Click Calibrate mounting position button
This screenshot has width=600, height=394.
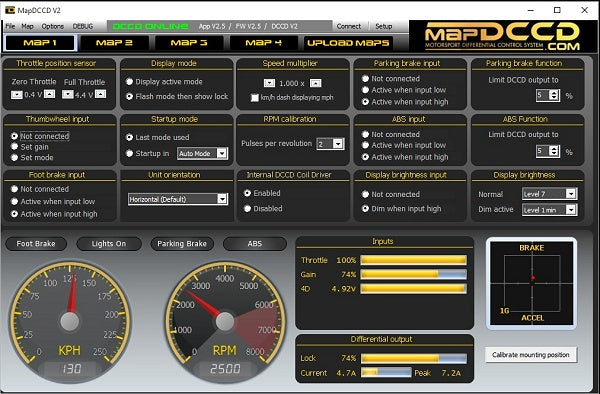point(531,355)
